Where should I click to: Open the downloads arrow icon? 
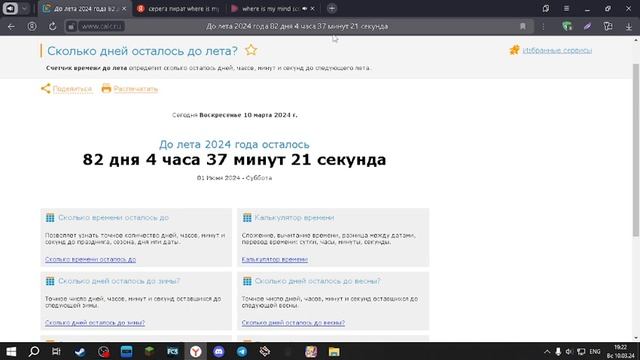pos(629,27)
